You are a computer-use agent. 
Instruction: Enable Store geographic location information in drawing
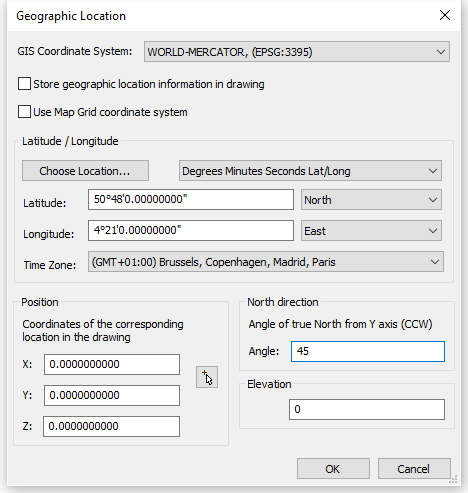pos(24,84)
